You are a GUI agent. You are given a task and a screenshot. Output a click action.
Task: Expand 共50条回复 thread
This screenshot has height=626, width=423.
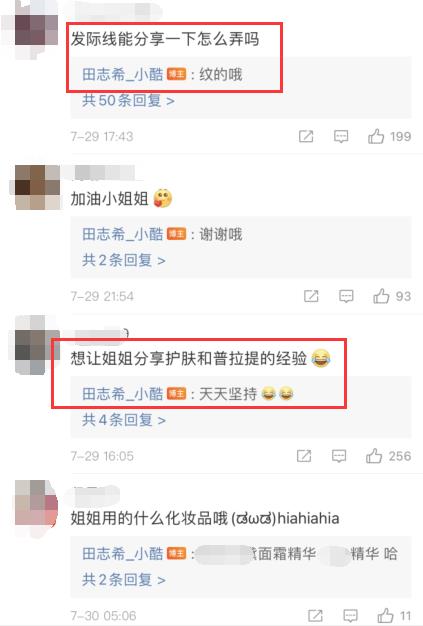click(128, 100)
